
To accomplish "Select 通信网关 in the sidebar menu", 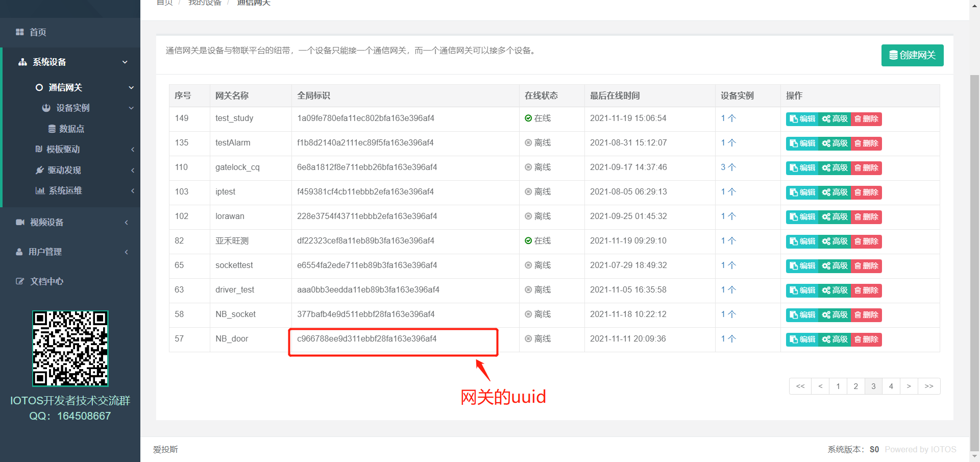I will 65,87.
